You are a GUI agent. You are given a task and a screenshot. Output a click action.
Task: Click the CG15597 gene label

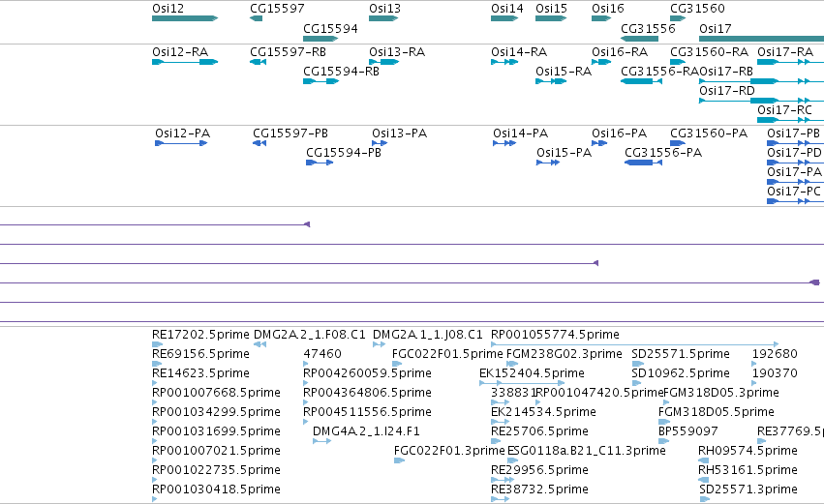277,9
